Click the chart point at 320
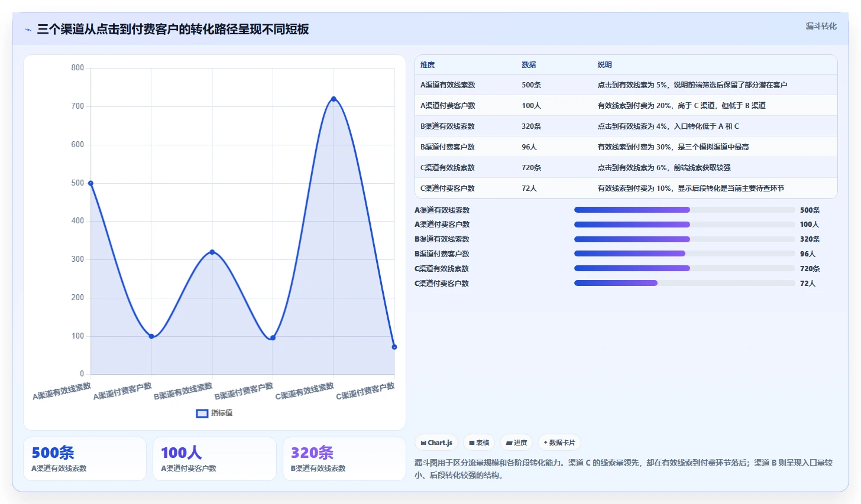This screenshot has height=504, width=861. point(212,252)
